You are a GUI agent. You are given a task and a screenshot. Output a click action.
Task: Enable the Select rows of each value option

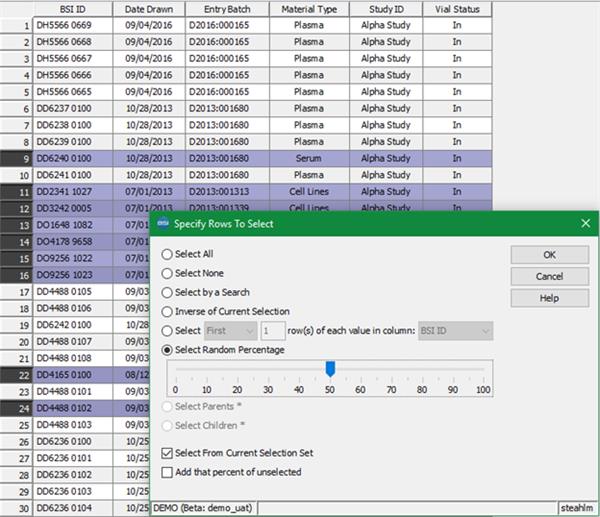(x=167, y=331)
